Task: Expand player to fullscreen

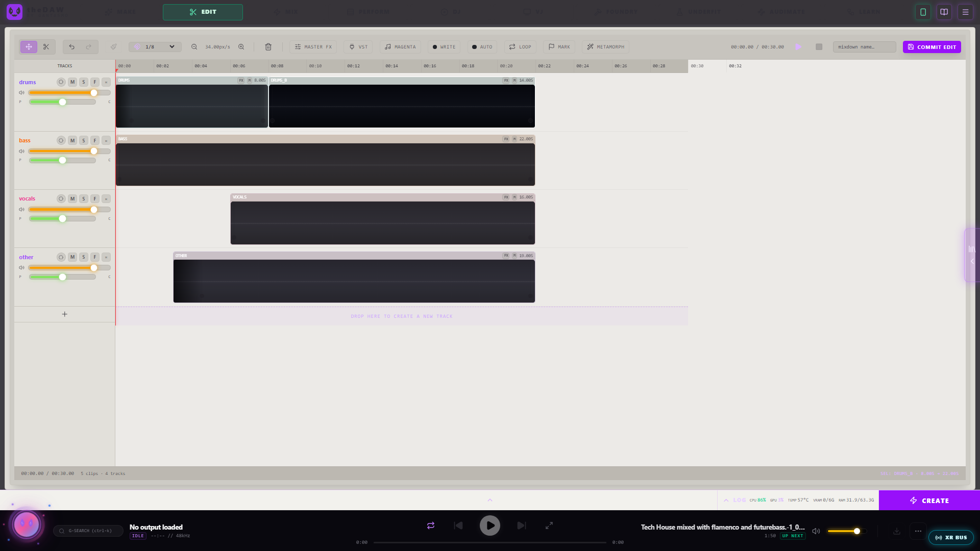Action: (x=549, y=525)
